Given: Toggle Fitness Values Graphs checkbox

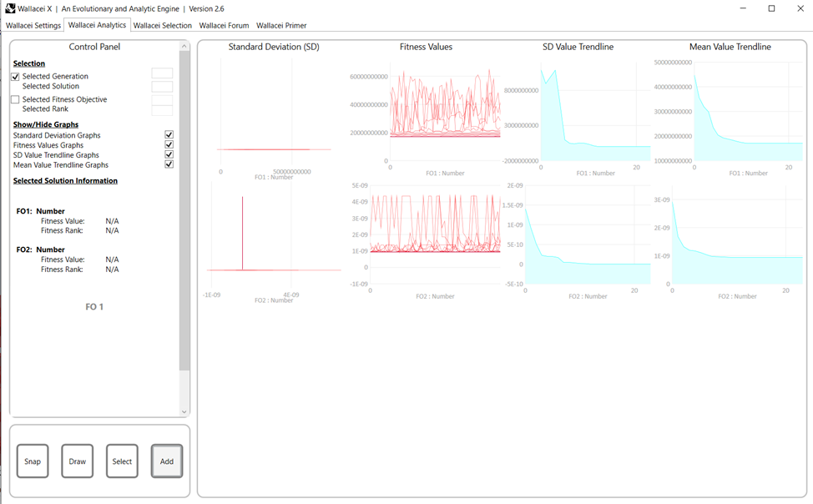Looking at the screenshot, I should tap(169, 144).
